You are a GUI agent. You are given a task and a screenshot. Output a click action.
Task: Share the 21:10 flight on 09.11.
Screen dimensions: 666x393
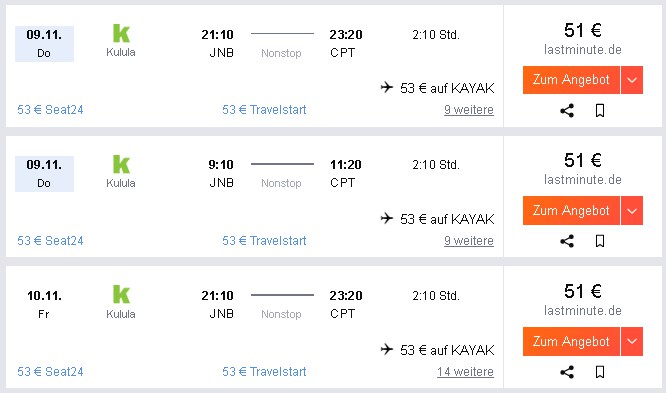pyautogui.click(x=567, y=111)
